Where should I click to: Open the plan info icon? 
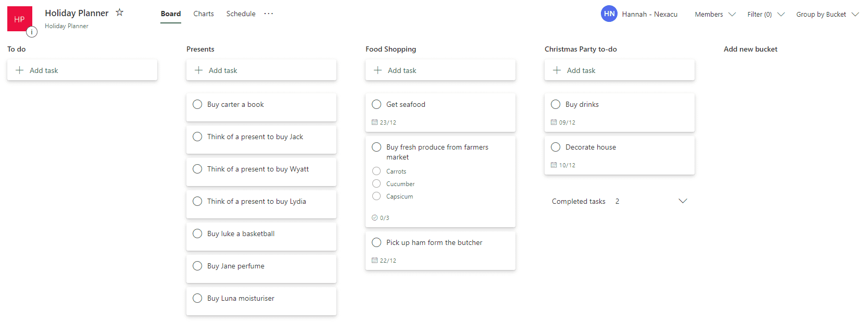32,32
